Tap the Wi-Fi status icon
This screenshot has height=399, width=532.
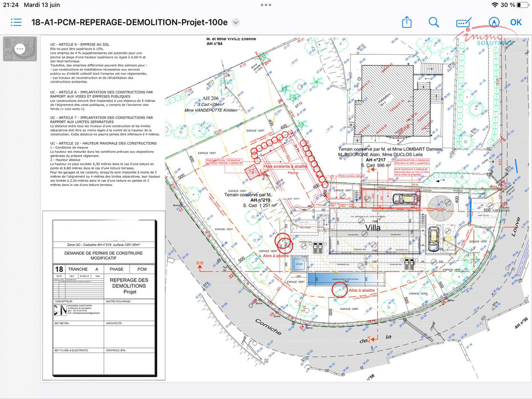click(494, 5)
